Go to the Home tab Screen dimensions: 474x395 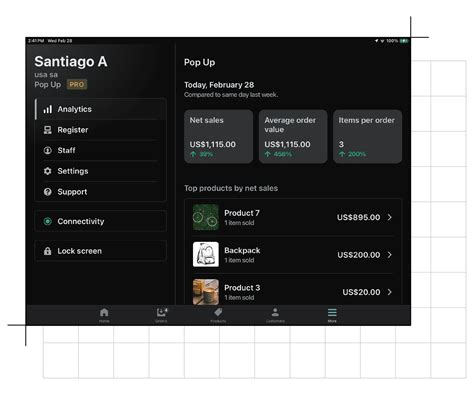(104, 315)
